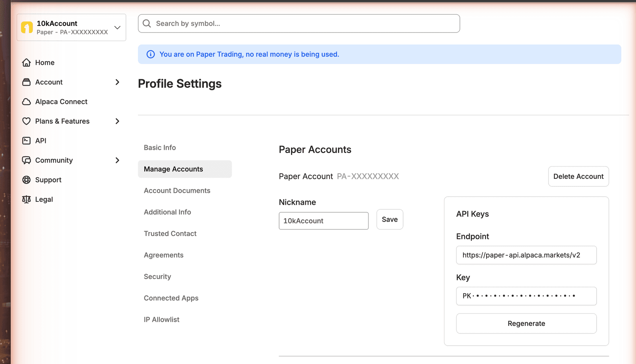Open Alpaca Connect page
The height and width of the screenshot is (364, 636).
[61, 102]
